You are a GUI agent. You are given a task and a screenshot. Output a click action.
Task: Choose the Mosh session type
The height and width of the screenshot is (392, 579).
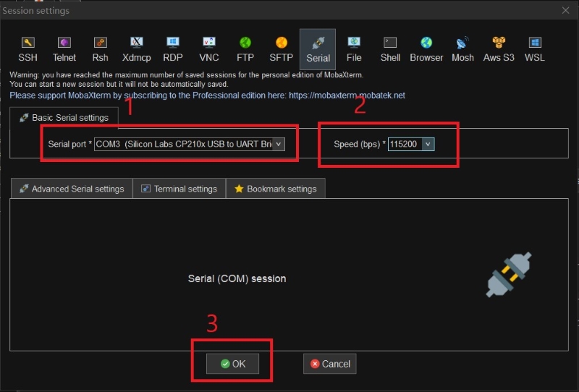coord(462,49)
